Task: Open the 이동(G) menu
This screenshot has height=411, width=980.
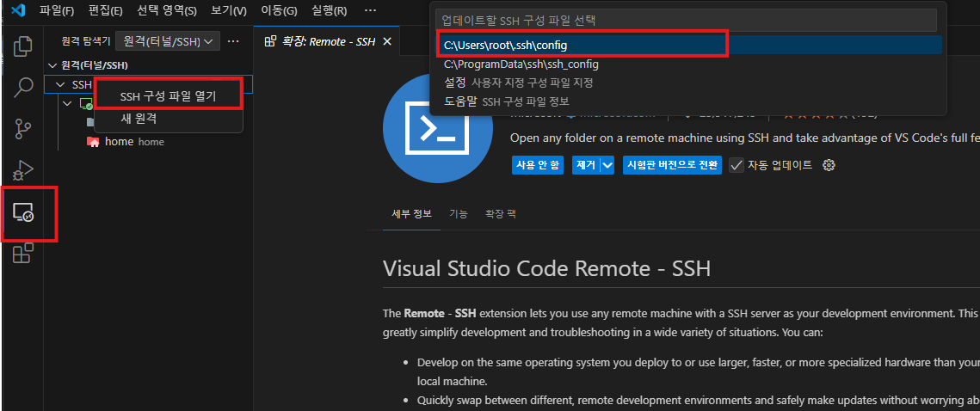Action: coord(279,10)
